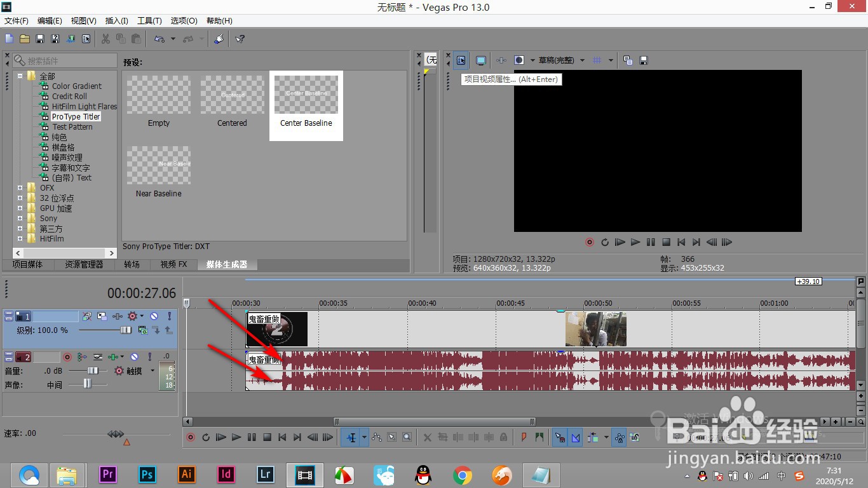Toggle preview on external monitor
868x488 pixels.
(481, 60)
